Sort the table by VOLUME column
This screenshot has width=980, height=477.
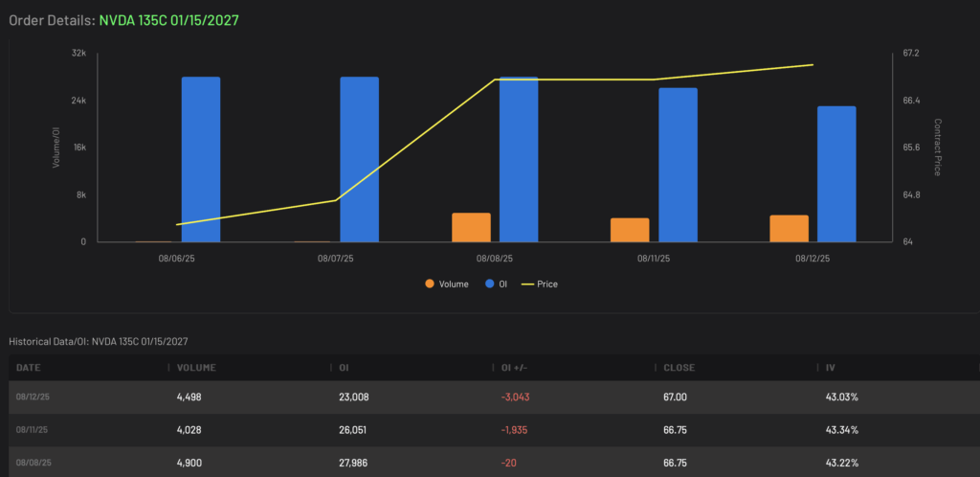196,368
